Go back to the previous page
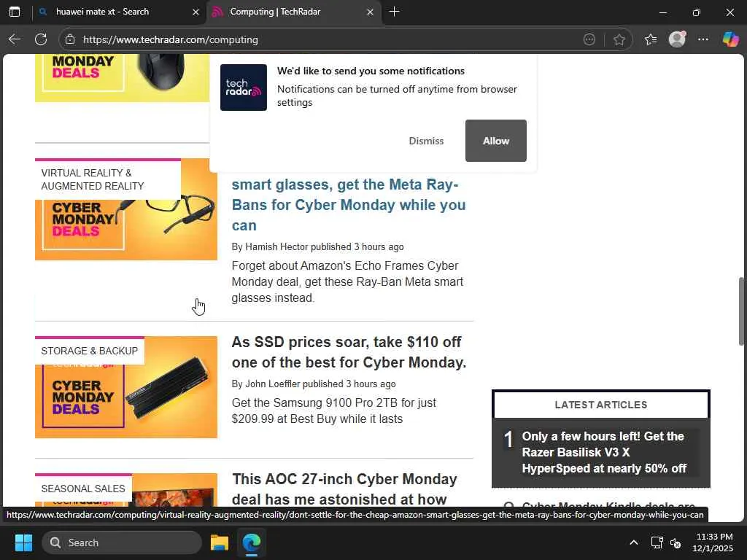This screenshot has width=747, height=560. 15,39
